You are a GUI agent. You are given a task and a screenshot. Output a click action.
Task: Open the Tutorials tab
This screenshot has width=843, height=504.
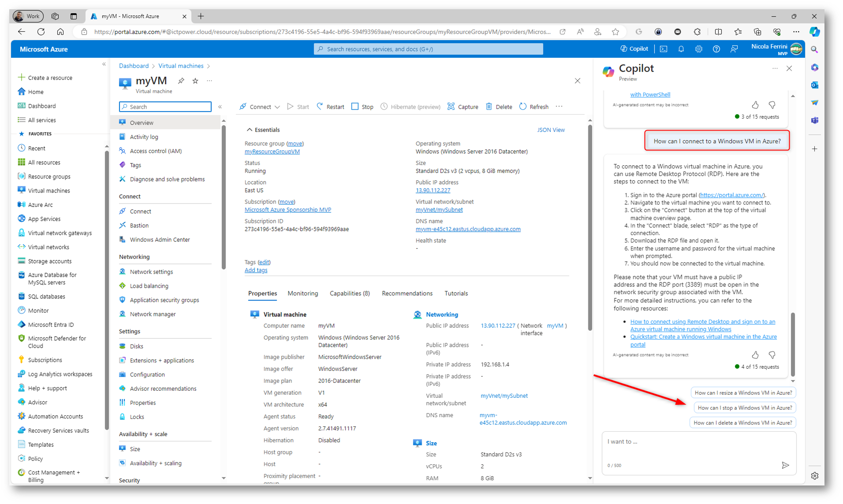456,293
